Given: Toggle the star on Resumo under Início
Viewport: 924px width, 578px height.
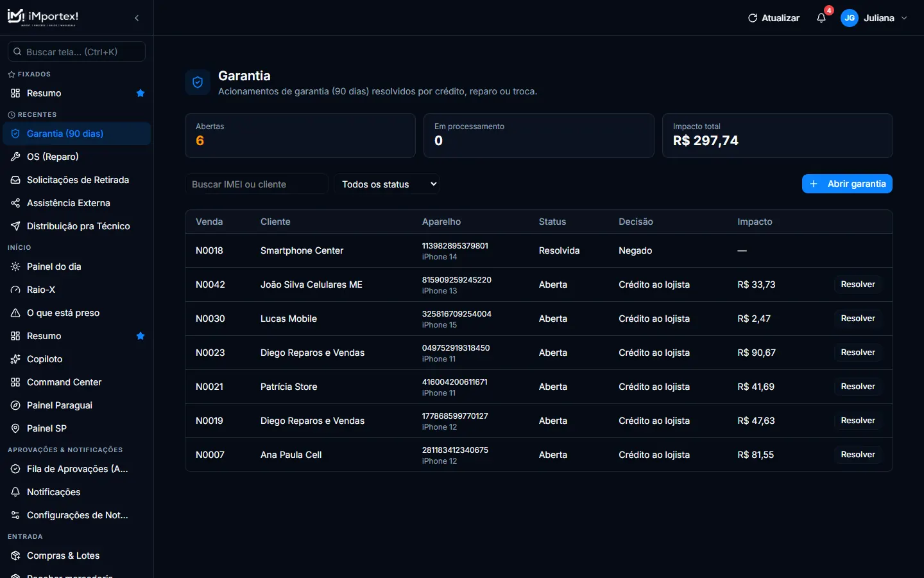Looking at the screenshot, I should 141,336.
